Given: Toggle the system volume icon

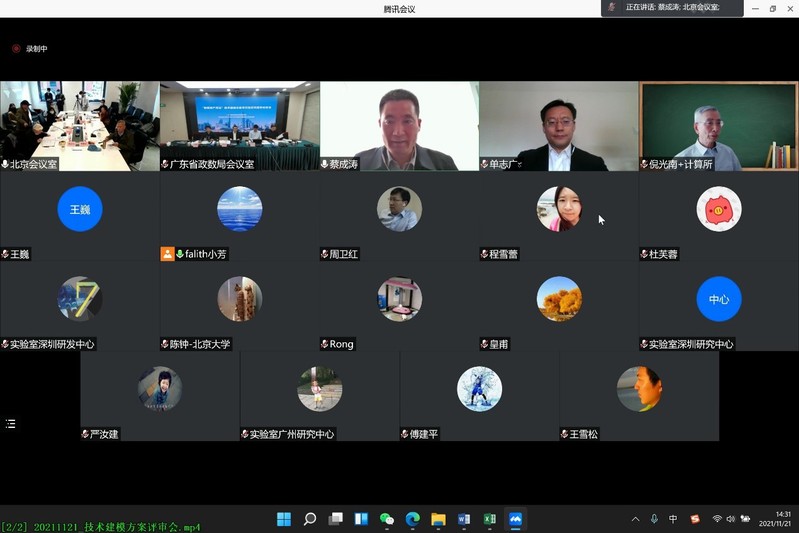Looking at the screenshot, I should 731,519.
